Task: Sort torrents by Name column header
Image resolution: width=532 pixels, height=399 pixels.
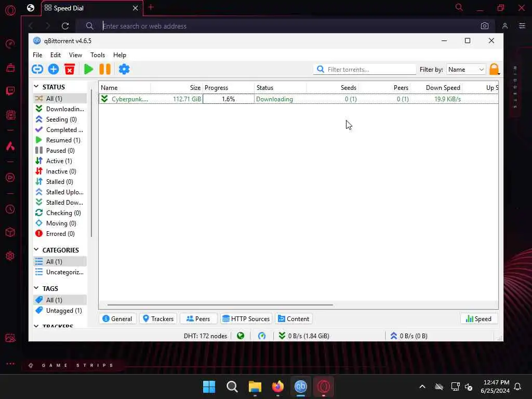Action: [125, 87]
